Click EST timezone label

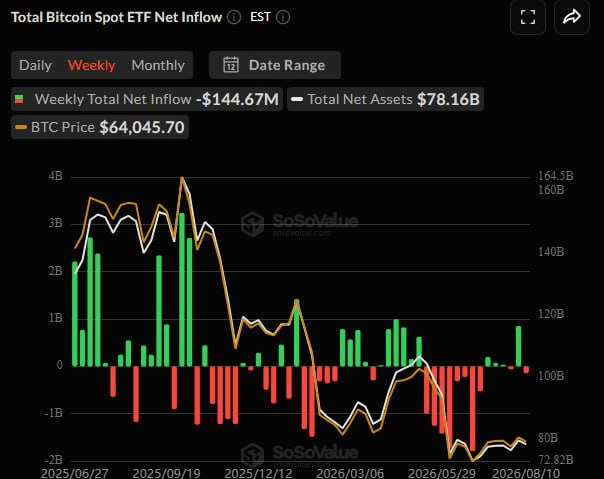(260, 17)
